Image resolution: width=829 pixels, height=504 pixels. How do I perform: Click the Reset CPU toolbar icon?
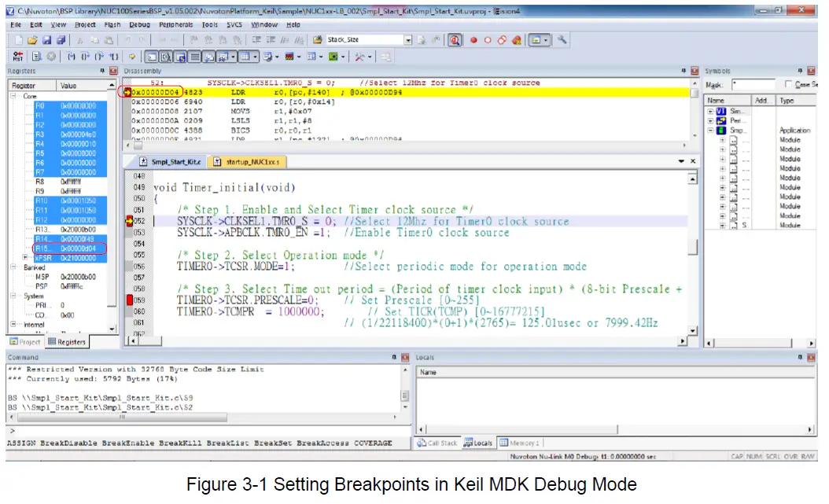click(17, 57)
